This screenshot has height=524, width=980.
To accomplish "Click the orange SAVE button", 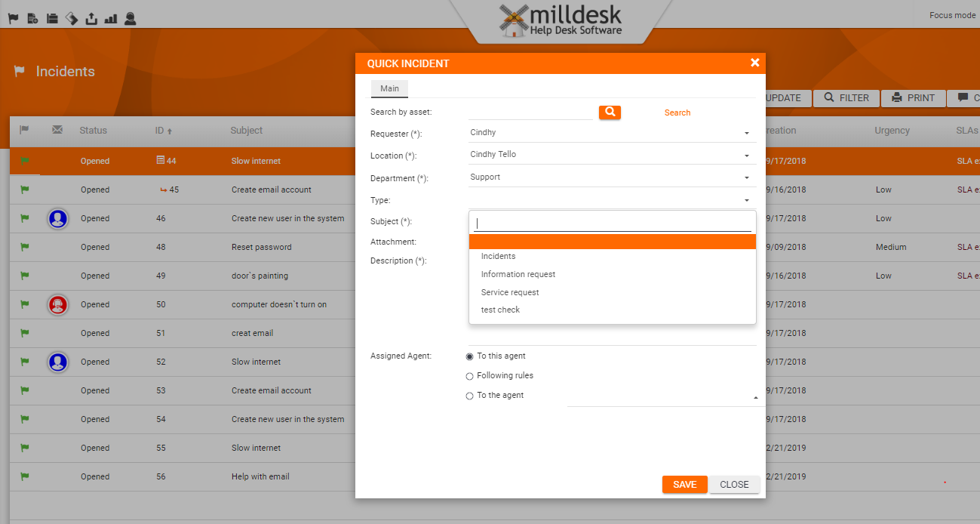I will (684, 485).
